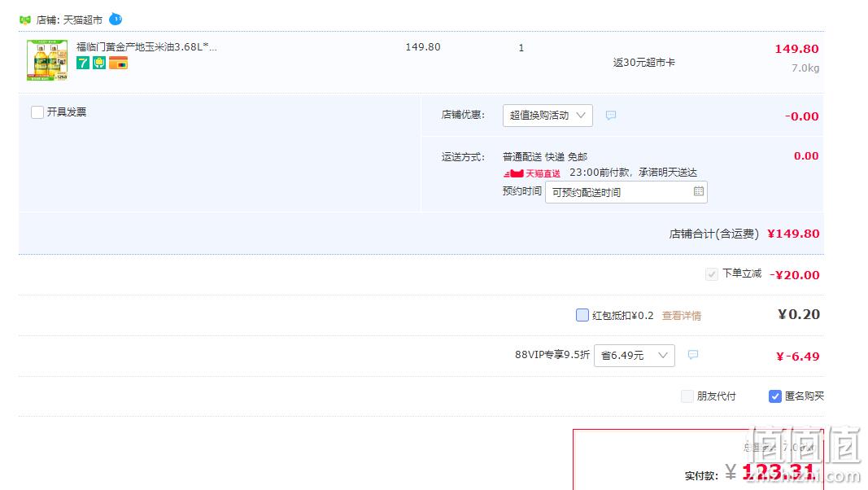The width and height of the screenshot is (868, 490).
Task: Tick the 朋友代付 checkbox
Action: click(687, 396)
